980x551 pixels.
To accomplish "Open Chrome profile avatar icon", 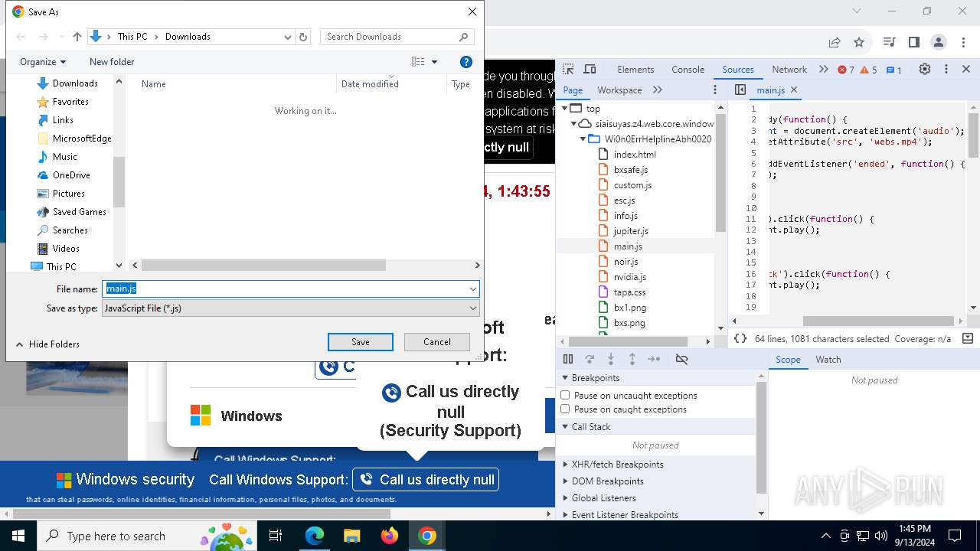I will [938, 42].
